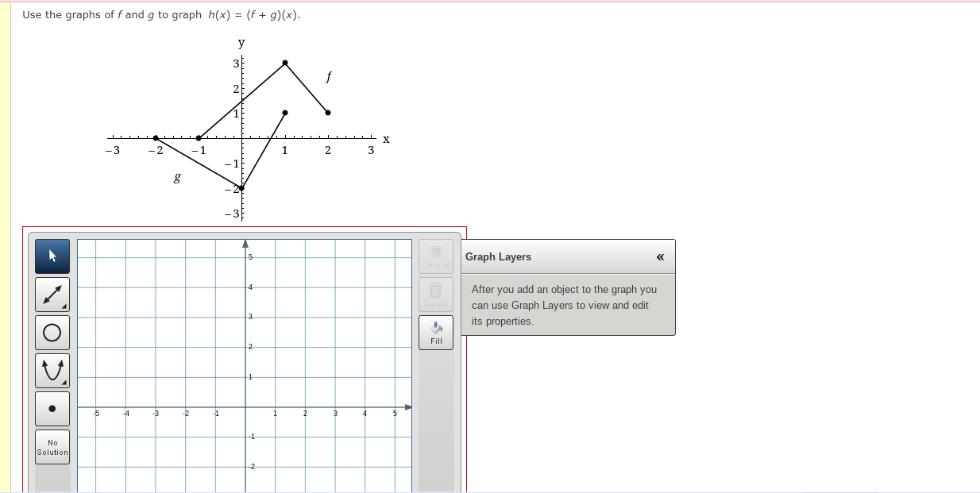The width and height of the screenshot is (980, 493).
Task: Select the line segment drawing tool
Action: click(x=52, y=295)
